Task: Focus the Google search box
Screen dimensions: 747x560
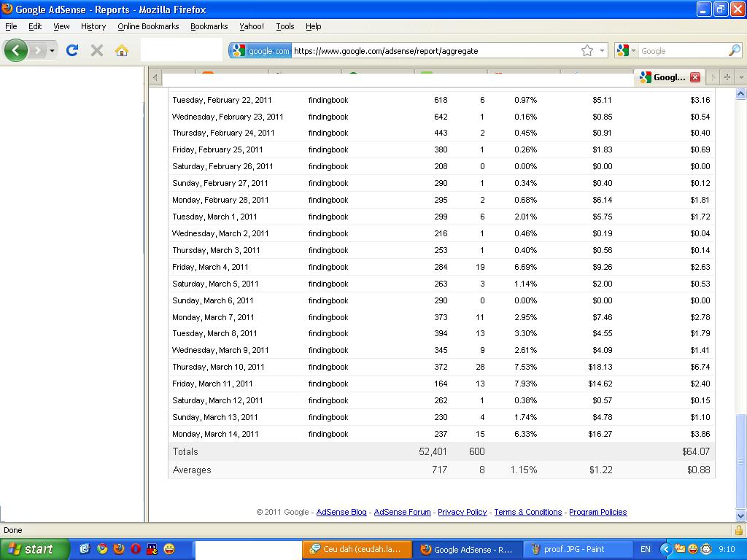Action: pos(682,51)
